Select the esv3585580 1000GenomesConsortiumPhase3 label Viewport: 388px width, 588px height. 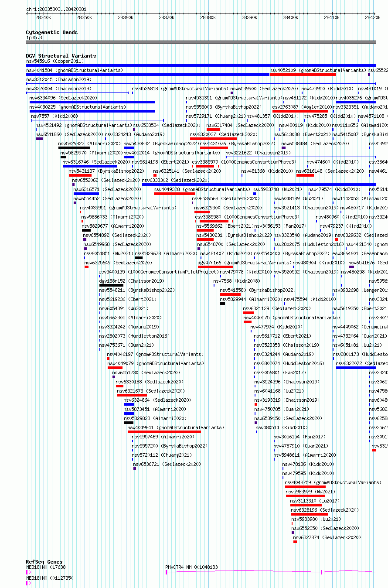[x=247, y=217]
